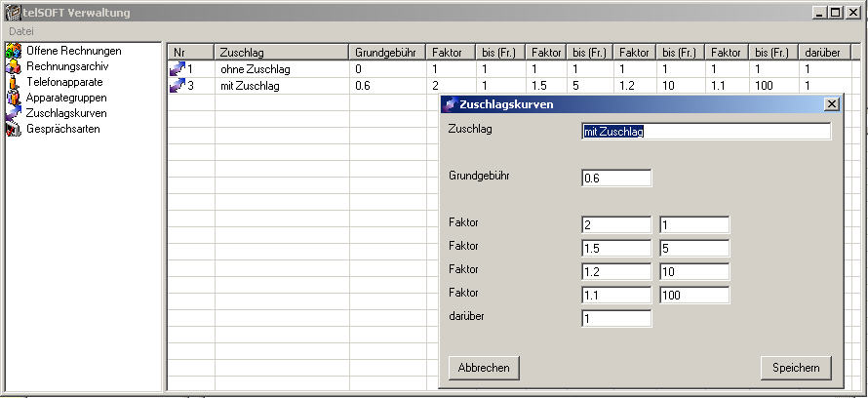The image size is (868, 398).
Task: Sort by the Zuschlag column header
Action: [281, 53]
